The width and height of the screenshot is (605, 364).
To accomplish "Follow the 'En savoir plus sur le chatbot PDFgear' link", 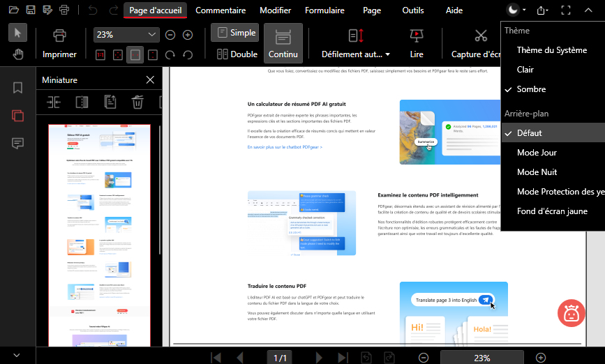I will pyautogui.click(x=285, y=147).
